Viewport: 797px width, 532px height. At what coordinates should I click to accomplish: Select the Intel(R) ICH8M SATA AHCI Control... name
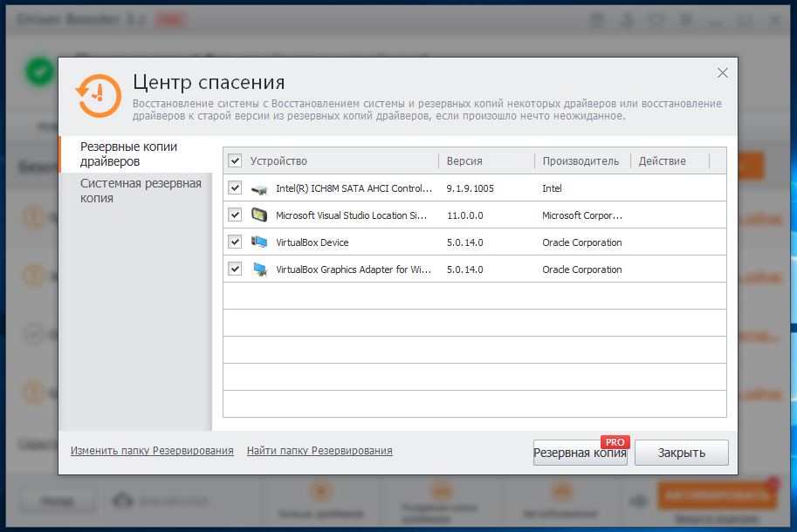(354, 188)
